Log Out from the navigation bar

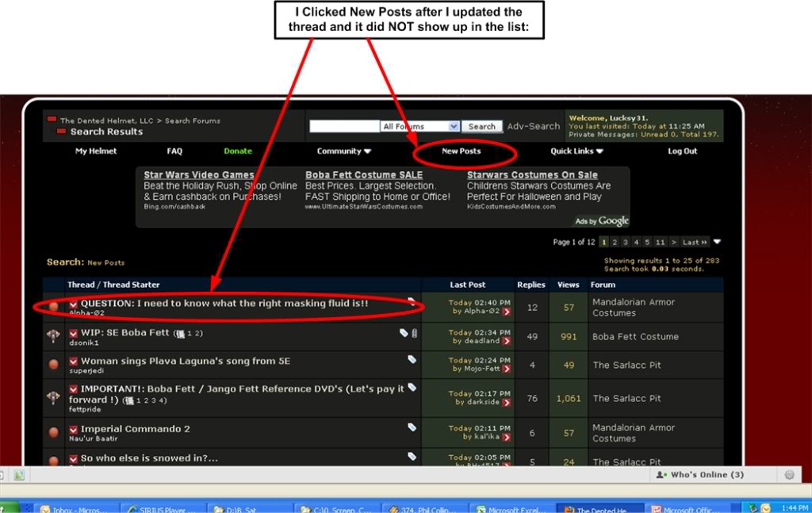682,151
